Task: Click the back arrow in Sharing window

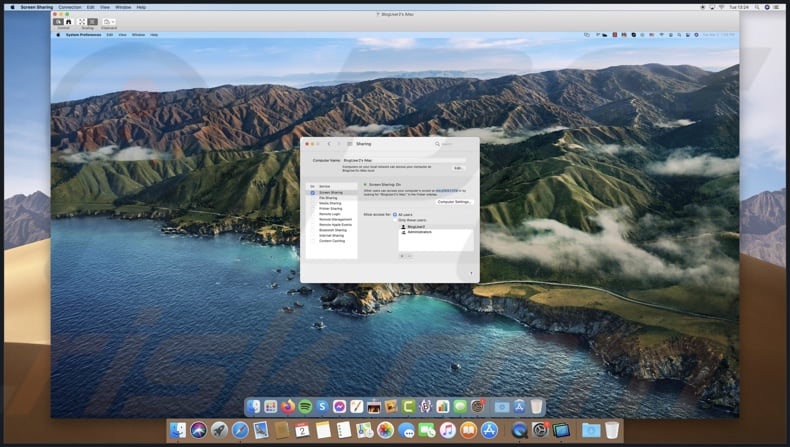Action: (329, 144)
